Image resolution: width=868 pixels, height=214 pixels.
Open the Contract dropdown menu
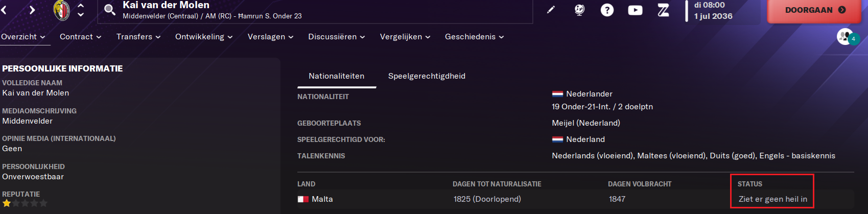[80, 37]
